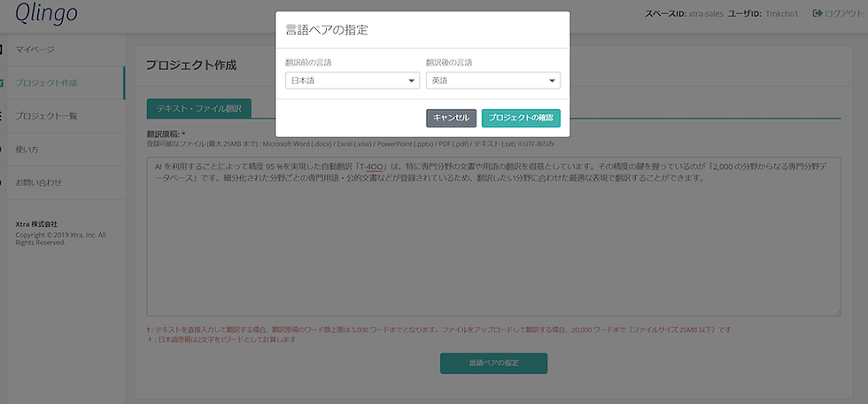Click the ユーザID Tmkcho1 text
The width and height of the screenshot is (868, 404).
(763, 14)
